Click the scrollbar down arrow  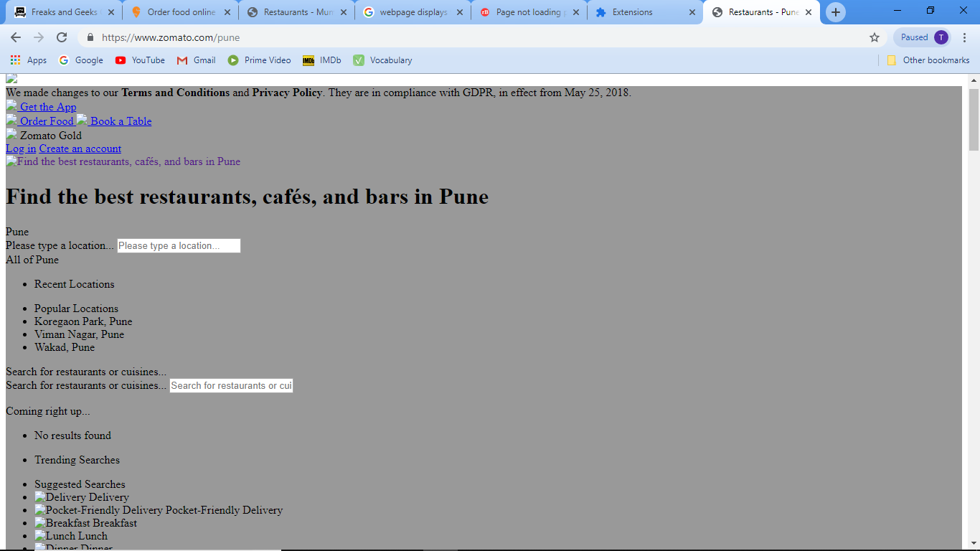974,544
